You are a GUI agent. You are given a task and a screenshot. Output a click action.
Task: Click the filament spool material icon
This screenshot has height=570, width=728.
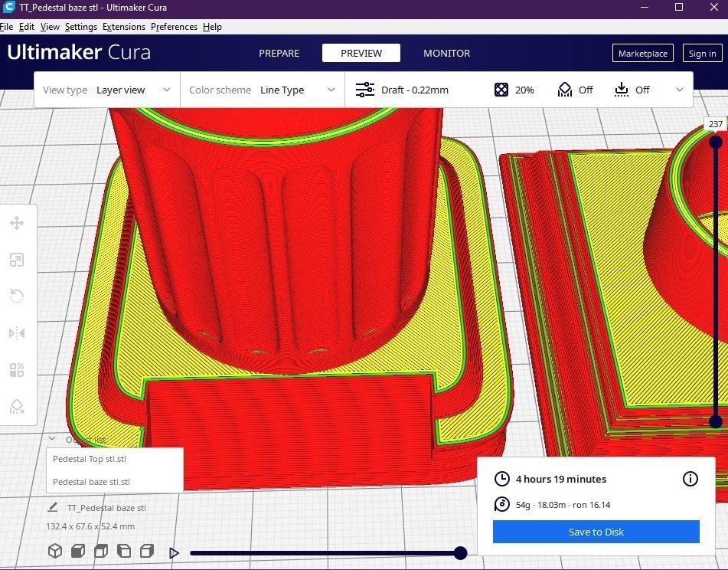502,504
